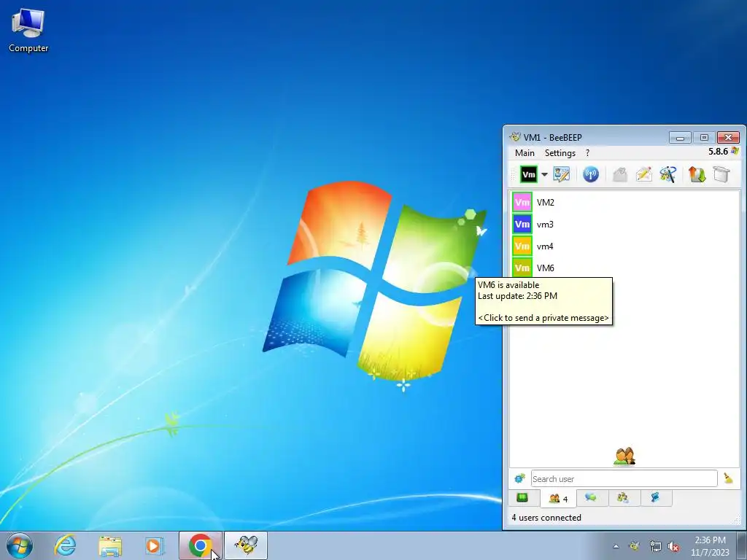The width and height of the screenshot is (747, 560).
Task: Show hidden tray icons arrow
Action: [616, 546]
